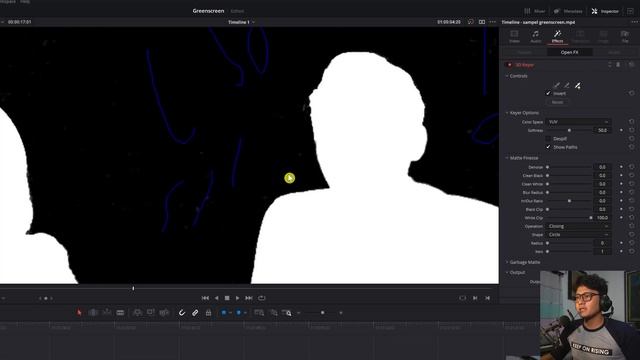The width and height of the screenshot is (640, 360).
Task: Adjust the Softness slider
Action: pyautogui.click(x=569, y=130)
